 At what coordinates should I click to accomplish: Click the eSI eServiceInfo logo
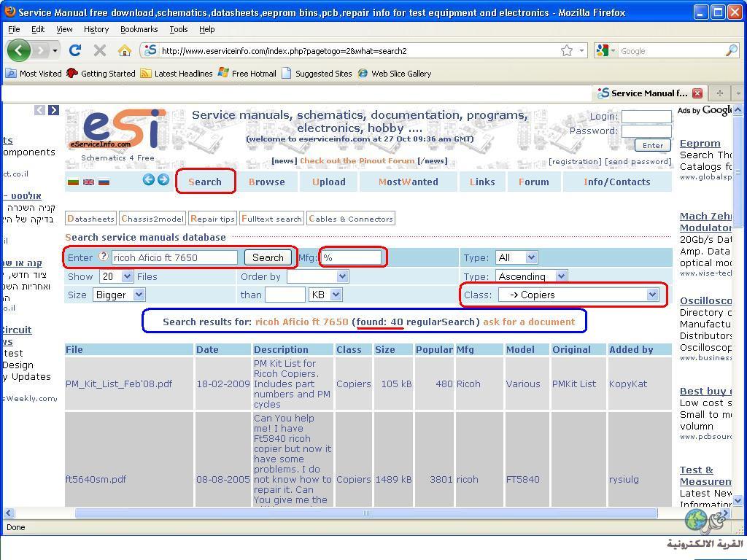click(119, 128)
